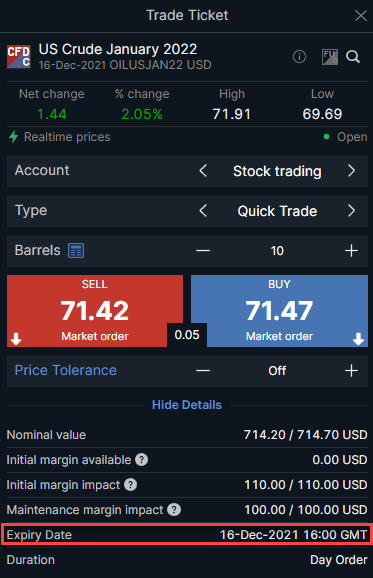Show help for Maintenance margin impact
The image size is (373, 578).
[174, 510]
